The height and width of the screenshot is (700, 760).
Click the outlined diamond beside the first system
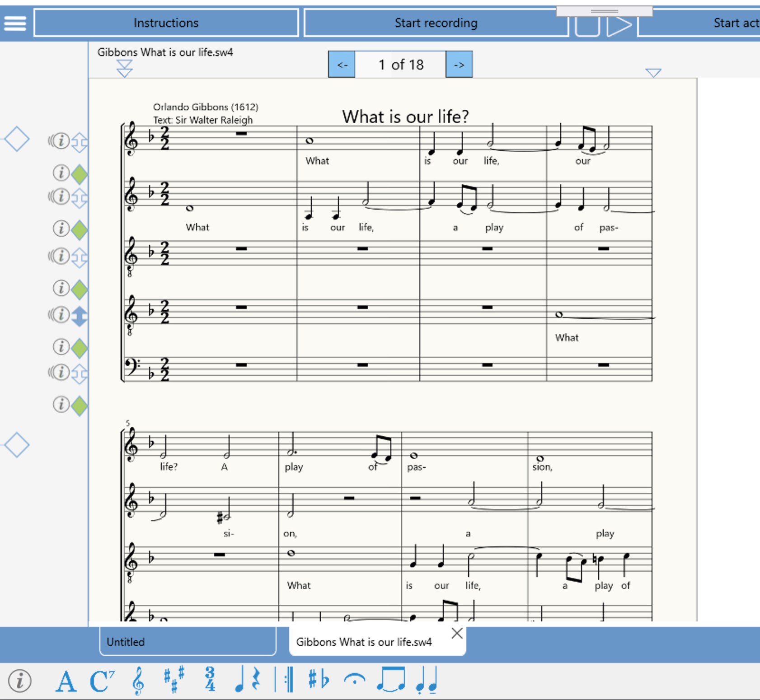[17, 139]
